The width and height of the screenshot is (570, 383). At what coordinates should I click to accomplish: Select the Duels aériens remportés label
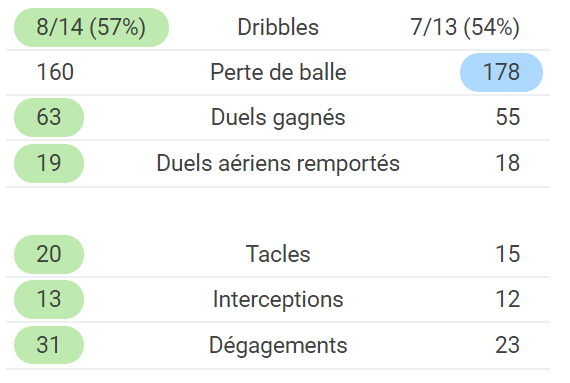278,163
